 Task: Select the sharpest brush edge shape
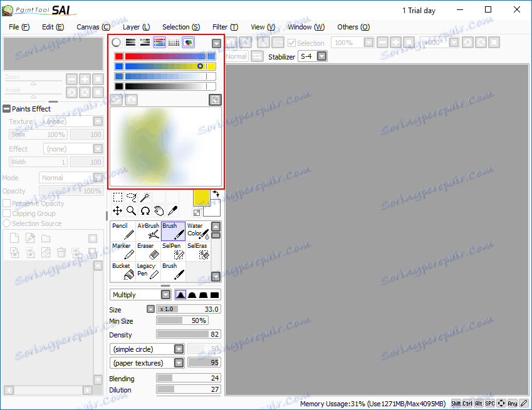click(x=180, y=295)
